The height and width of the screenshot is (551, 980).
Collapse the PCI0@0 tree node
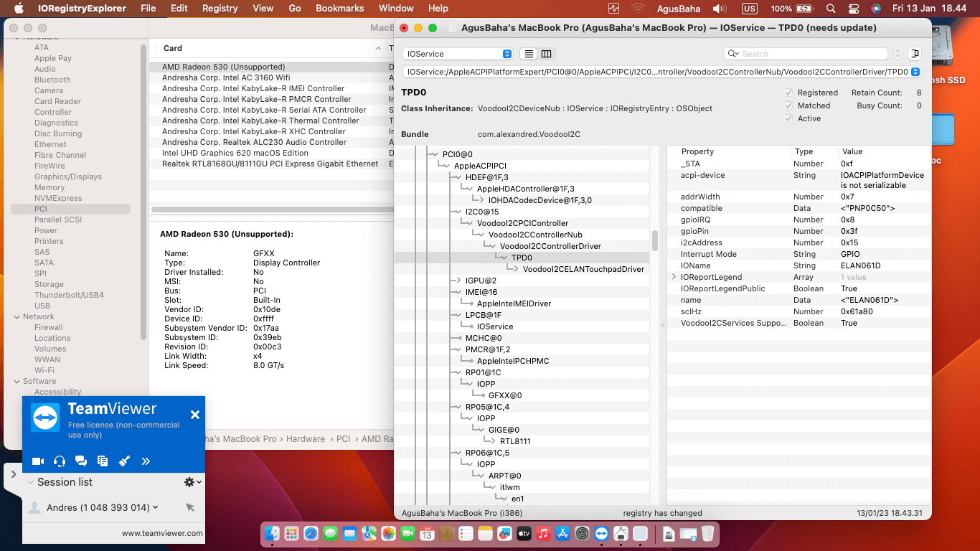tap(435, 154)
